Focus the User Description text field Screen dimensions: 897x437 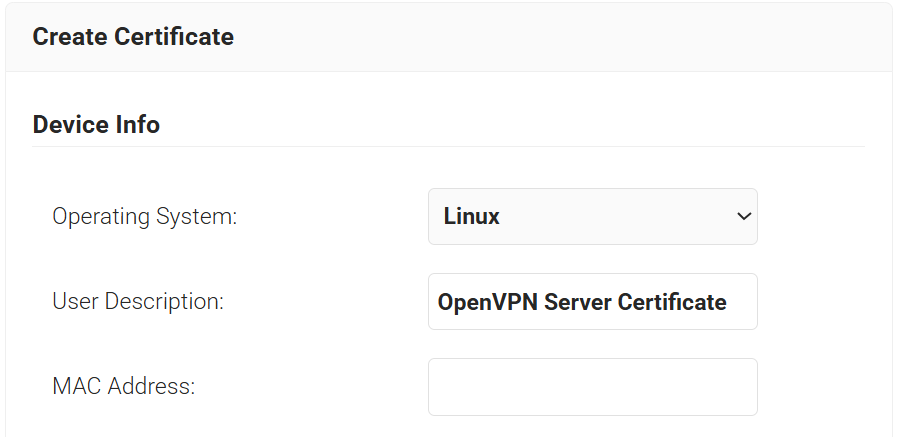(x=592, y=301)
